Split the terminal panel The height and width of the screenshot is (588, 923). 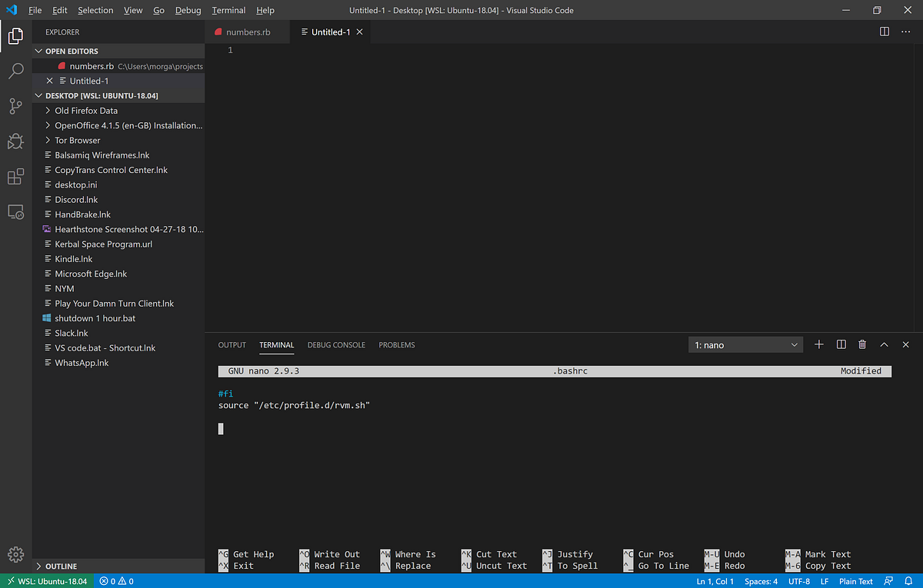840,344
